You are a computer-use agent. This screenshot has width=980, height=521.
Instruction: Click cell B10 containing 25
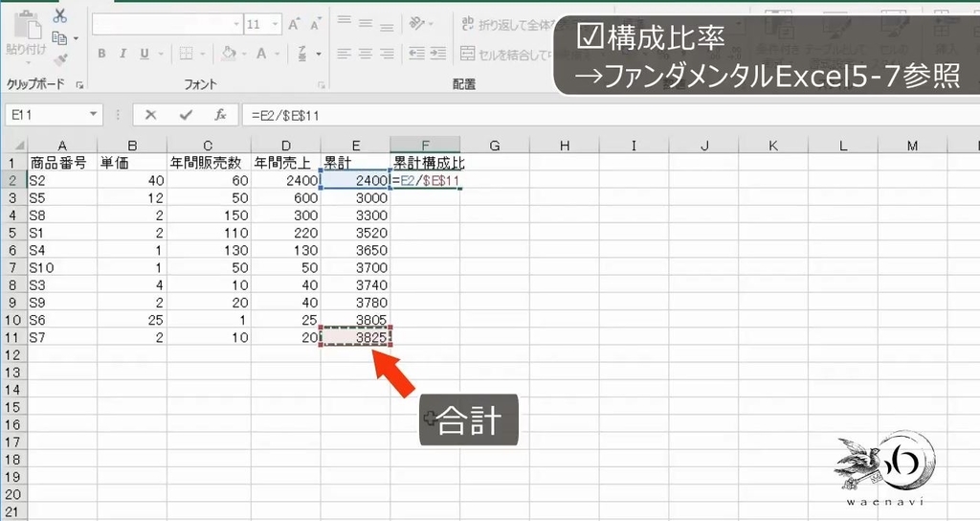(132, 320)
